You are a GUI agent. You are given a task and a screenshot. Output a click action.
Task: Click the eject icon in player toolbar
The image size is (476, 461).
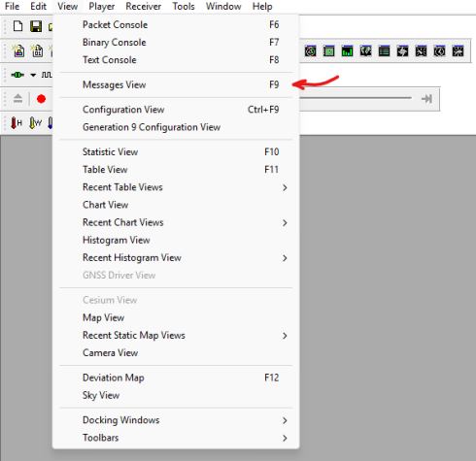pyautogui.click(x=17, y=98)
